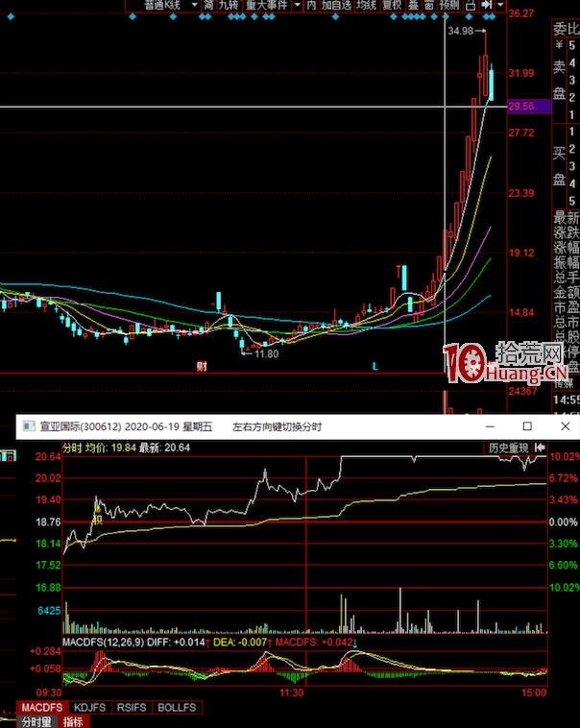Click the 窗 window button
This screenshot has height=728, width=580.
coord(429,5)
